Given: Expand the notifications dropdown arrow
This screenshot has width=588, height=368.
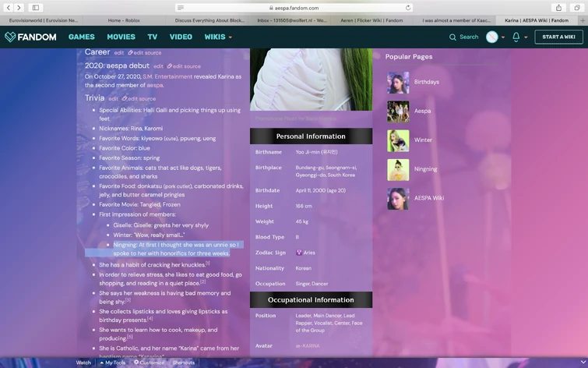Looking at the screenshot, I should 526,37.
